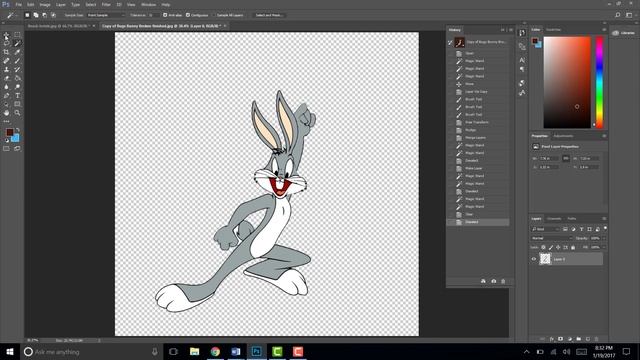Screen dimensions: 640x360
Task: Click the Tolerance input field
Action: coord(153,15)
